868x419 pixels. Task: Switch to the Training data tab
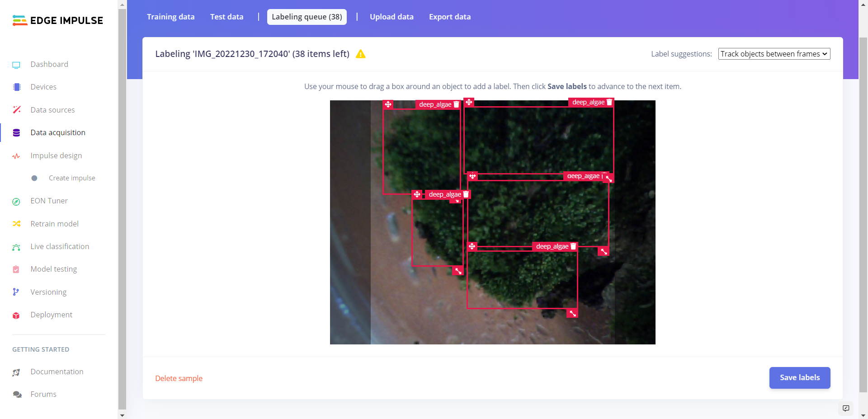tap(171, 17)
